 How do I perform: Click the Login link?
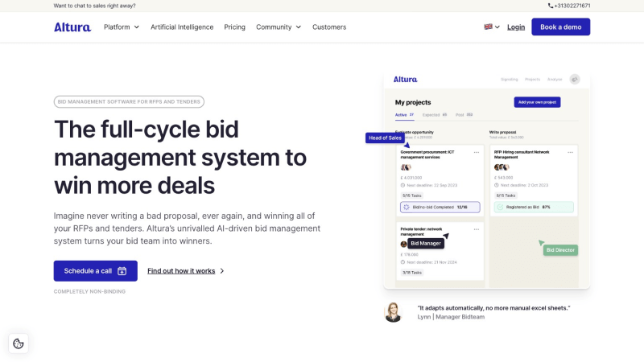coord(516,27)
